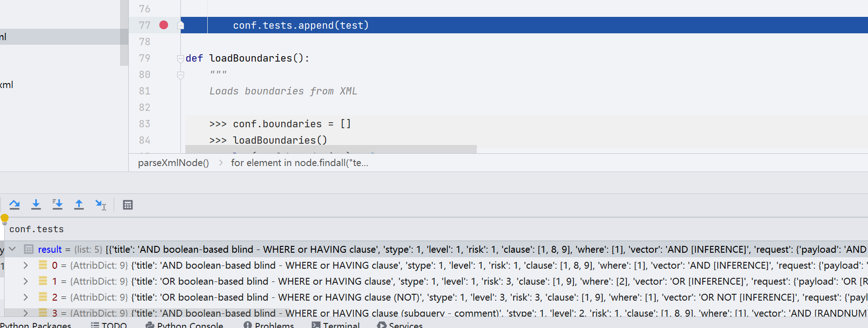The height and width of the screenshot is (328, 868).
Task: Click the Step Out debugger icon
Action: click(79, 205)
